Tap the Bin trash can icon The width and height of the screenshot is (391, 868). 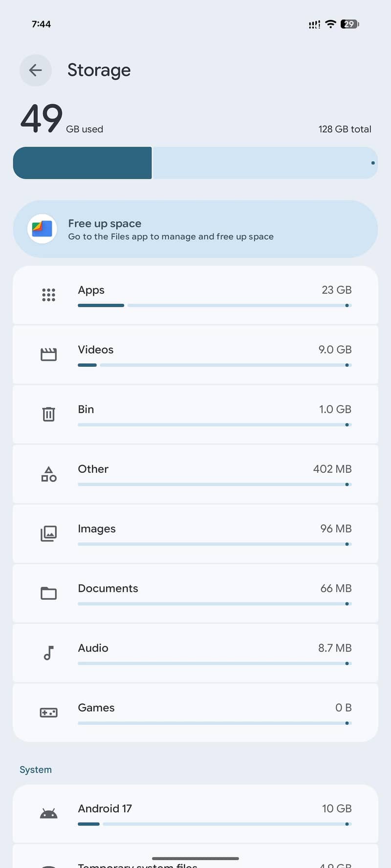point(48,414)
